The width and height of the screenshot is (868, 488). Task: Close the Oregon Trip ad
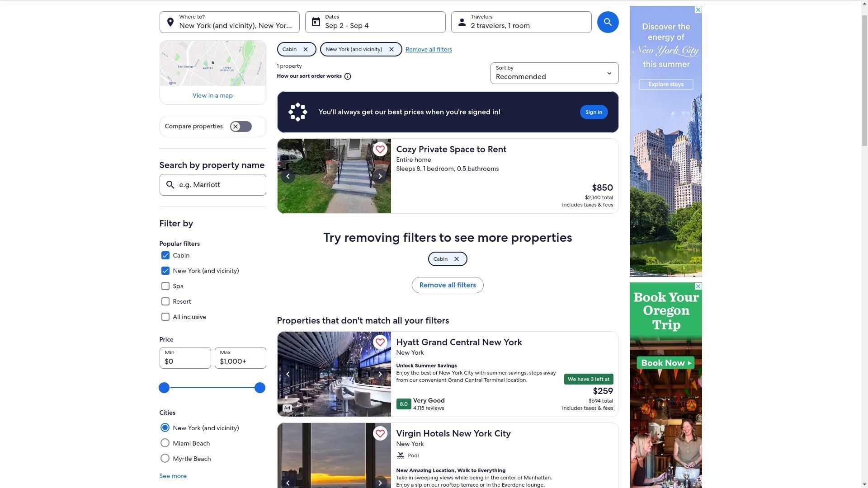(x=698, y=286)
